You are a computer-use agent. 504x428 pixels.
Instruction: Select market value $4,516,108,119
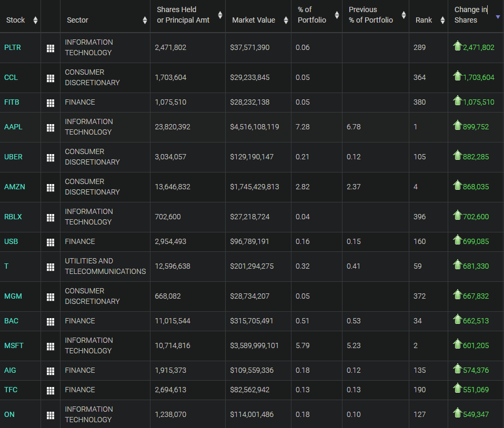pyautogui.click(x=255, y=127)
